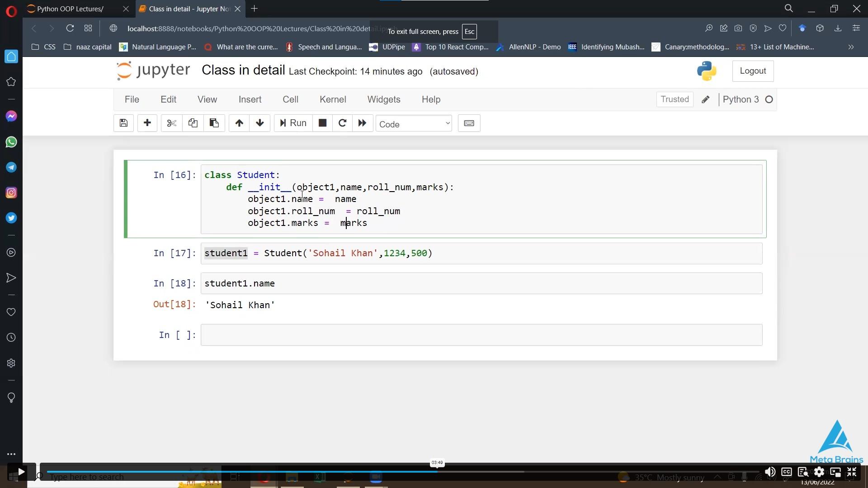Open the naaz capital bookmark folder
This screenshot has height=488, width=868.
pos(88,47)
